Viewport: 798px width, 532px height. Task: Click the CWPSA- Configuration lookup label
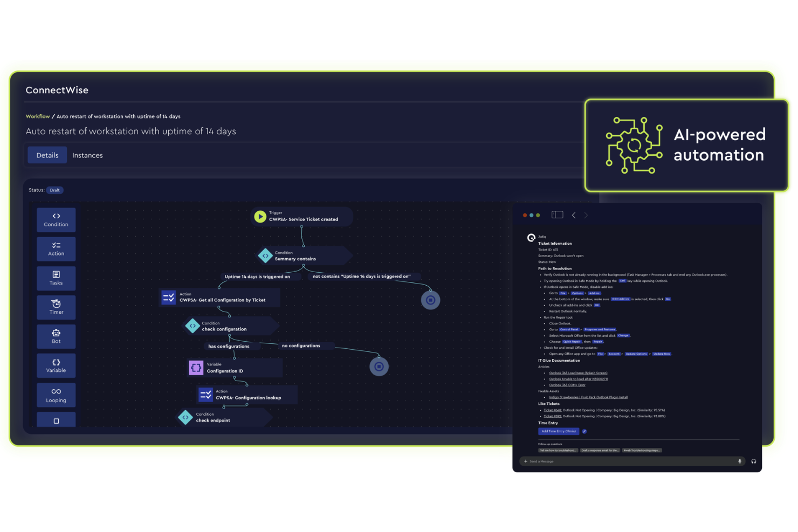(248, 398)
